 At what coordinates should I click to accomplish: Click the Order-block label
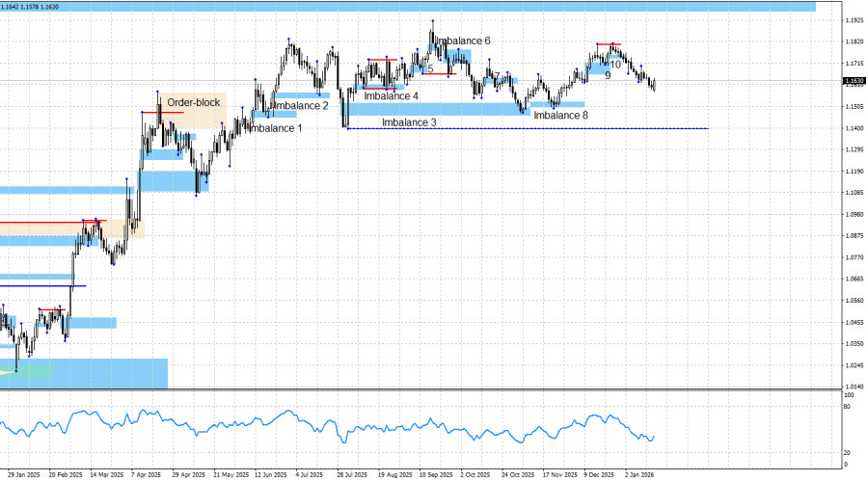coord(194,103)
